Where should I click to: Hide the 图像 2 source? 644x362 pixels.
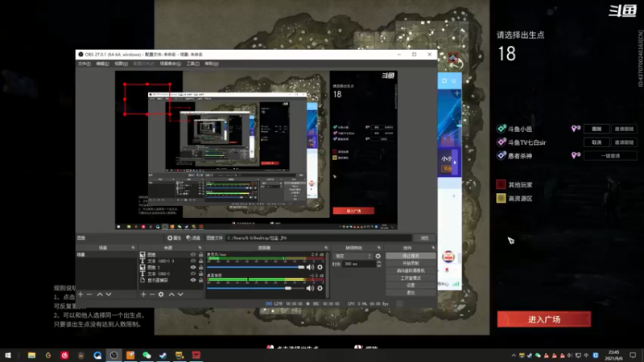coord(193,268)
